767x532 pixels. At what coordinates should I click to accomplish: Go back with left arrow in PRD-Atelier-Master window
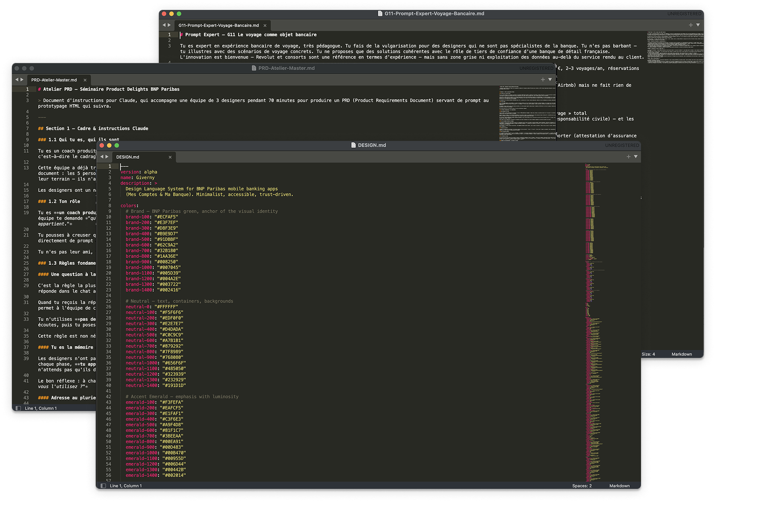point(17,79)
